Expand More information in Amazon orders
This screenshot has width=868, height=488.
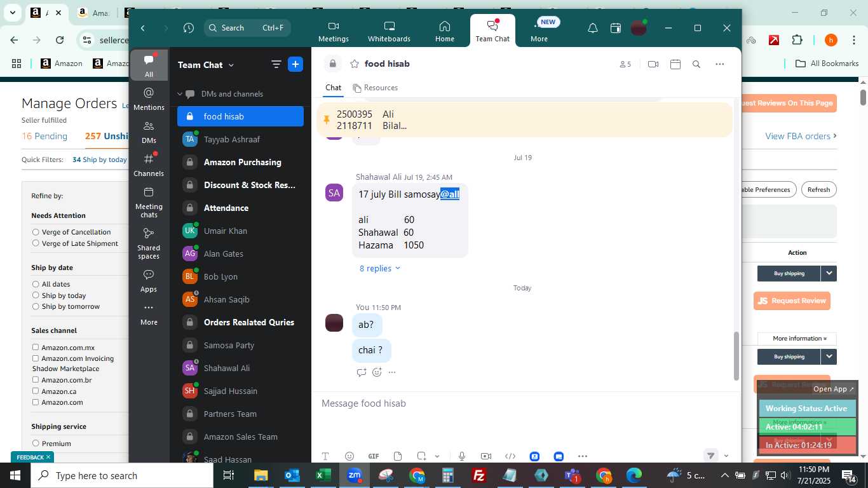click(799, 339)
